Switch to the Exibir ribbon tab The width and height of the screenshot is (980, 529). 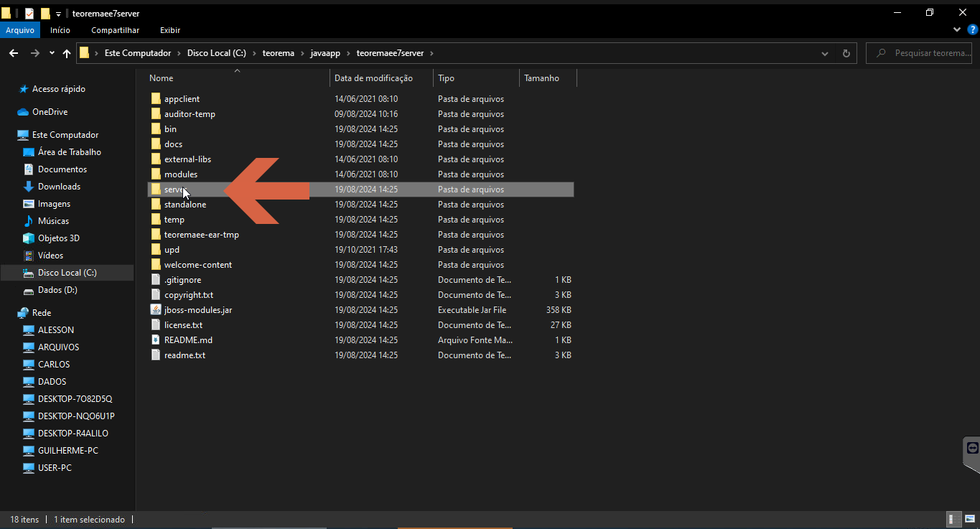tap(170, 30)
